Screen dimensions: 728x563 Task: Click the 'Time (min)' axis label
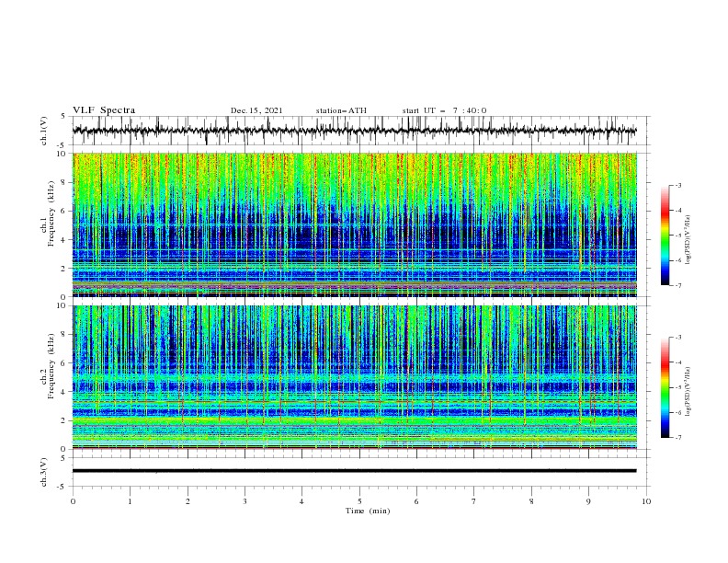pos(368,511)
